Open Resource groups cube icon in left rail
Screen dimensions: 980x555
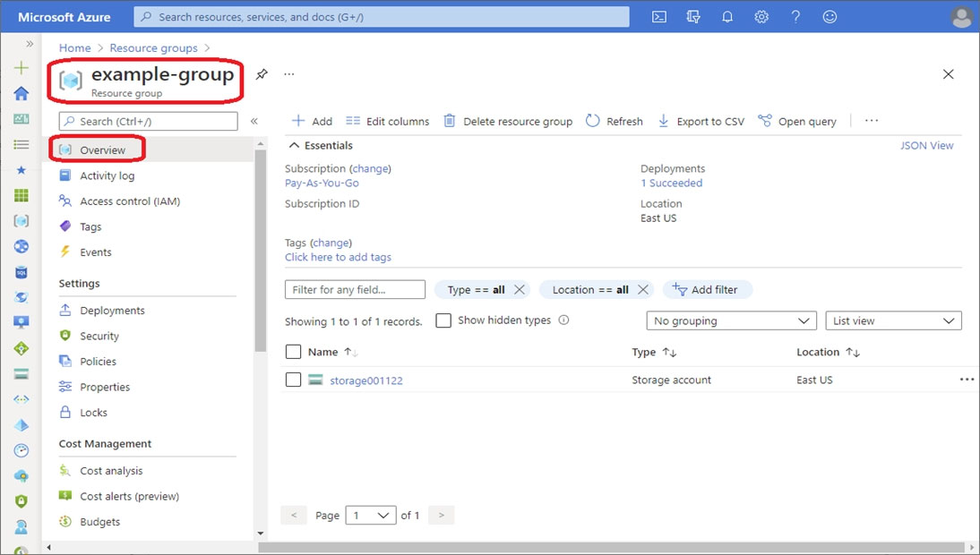[21, 221]
